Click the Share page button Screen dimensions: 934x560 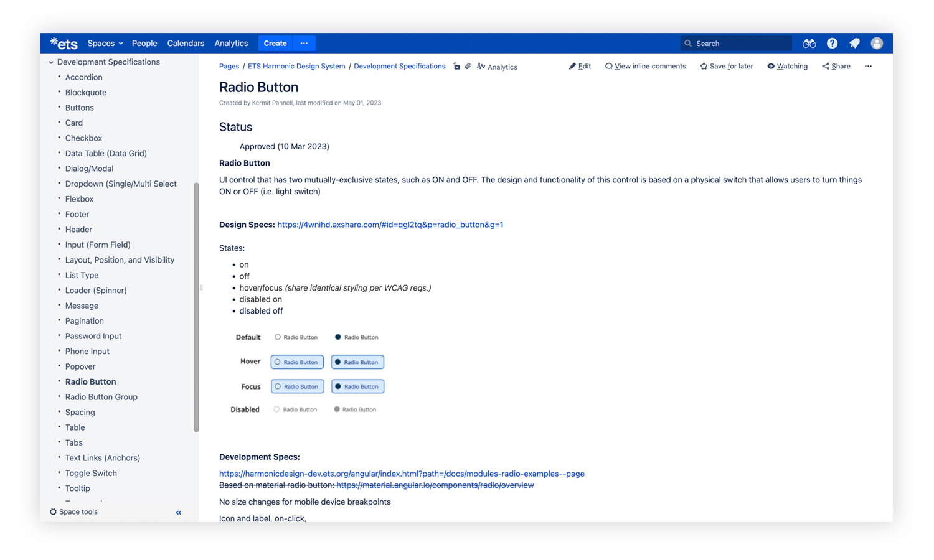[x=836, y=66]
